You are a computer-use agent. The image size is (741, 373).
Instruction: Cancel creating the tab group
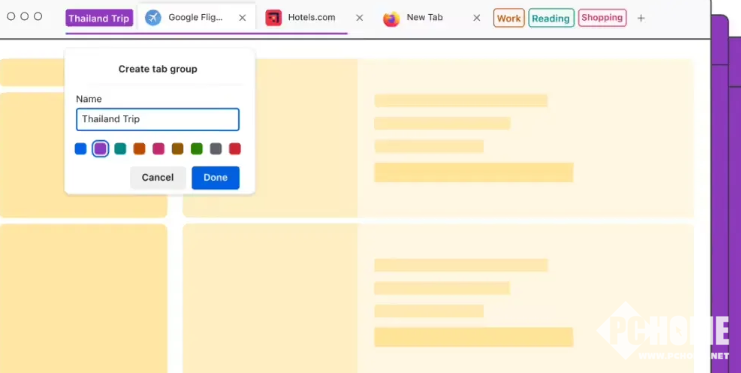pyautogui.click(x=158, y=178)
